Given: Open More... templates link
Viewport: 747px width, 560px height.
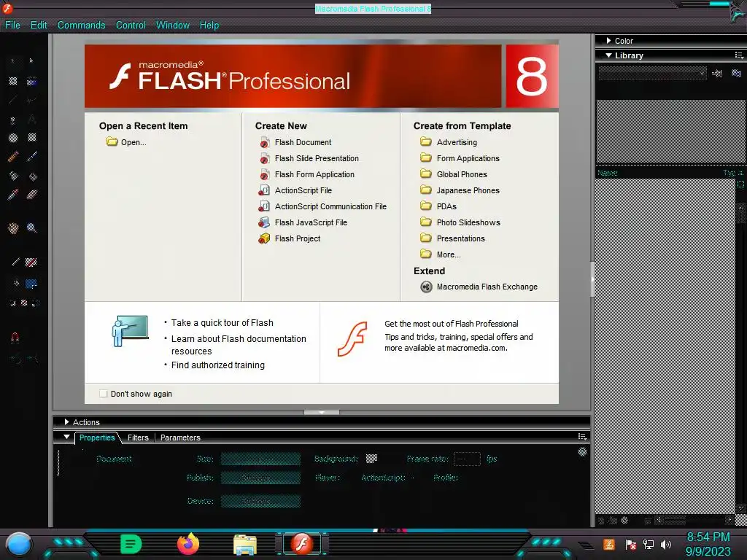Looking at the screenshot, I should 449,254.
